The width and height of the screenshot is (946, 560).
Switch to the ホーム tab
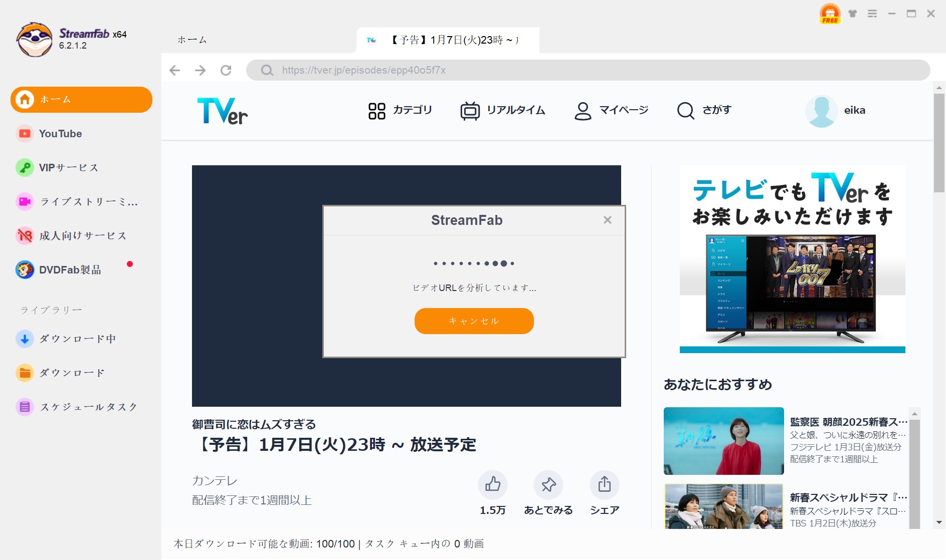[192, 40]
